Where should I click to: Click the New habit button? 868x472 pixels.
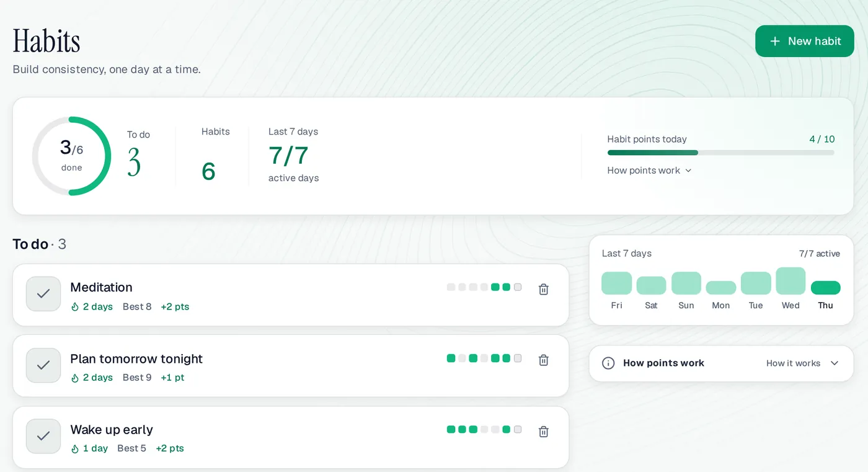pos(804,41)
